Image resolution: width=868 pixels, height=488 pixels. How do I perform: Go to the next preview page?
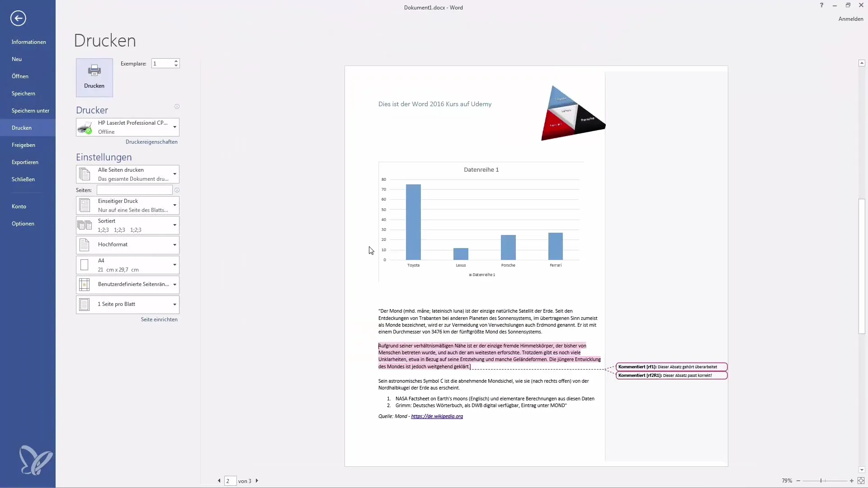coord(257,481)
